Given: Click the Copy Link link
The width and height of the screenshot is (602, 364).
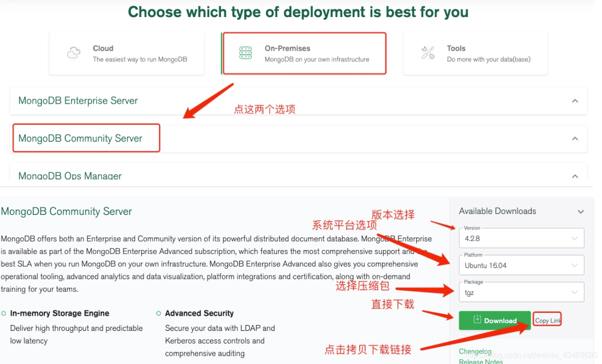Looking at the screenshot, I should click(x=548, y=320).
